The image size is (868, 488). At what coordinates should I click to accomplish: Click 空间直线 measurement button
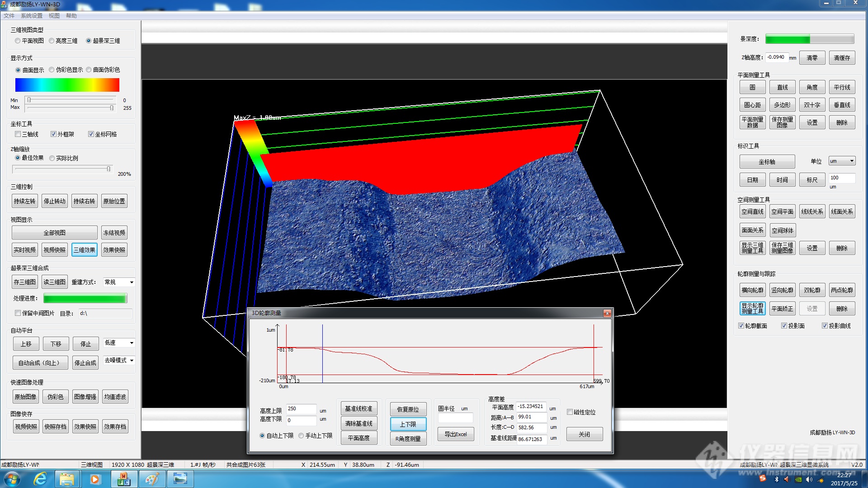tap(753, 211)
